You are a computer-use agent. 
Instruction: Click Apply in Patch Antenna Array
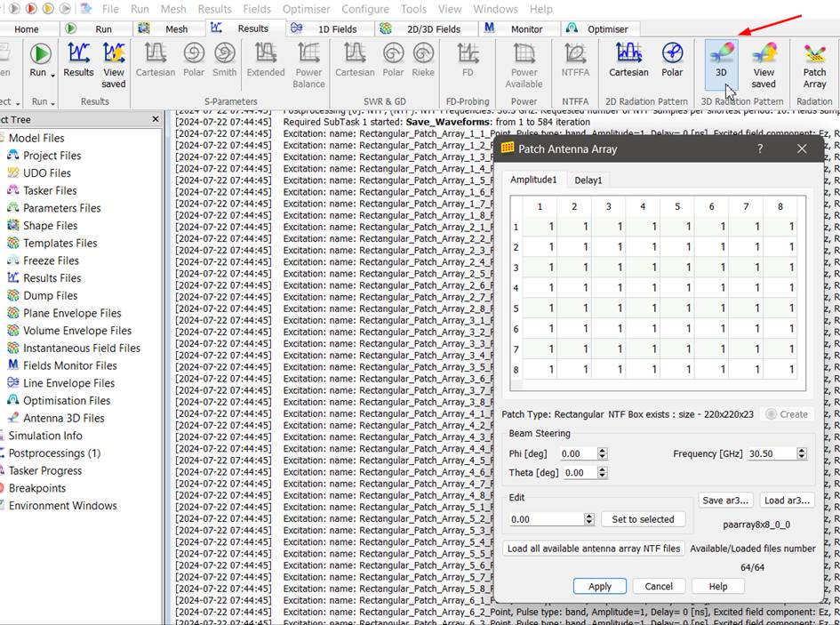point(600,587)
